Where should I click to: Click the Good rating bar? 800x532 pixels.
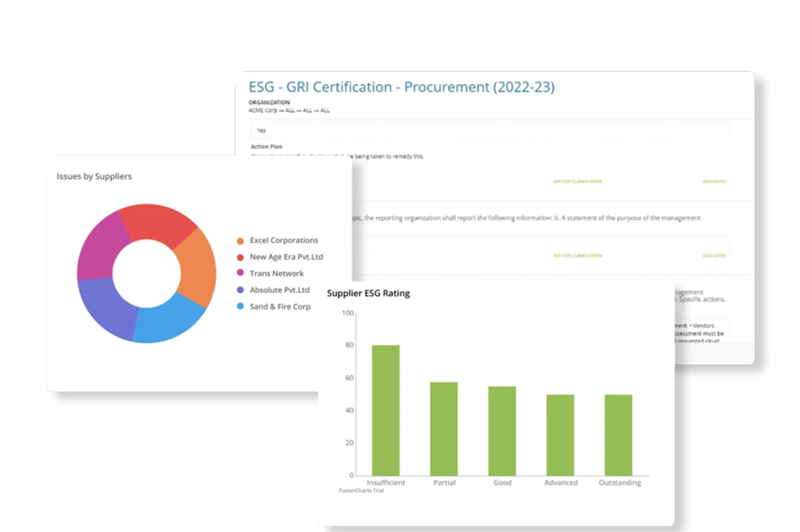pyautogui.click(x=502, y=431)
